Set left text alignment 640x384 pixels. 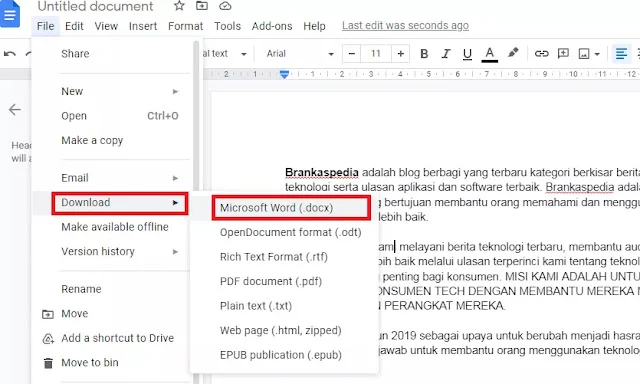pyautogui.click(x=621, y=53)
